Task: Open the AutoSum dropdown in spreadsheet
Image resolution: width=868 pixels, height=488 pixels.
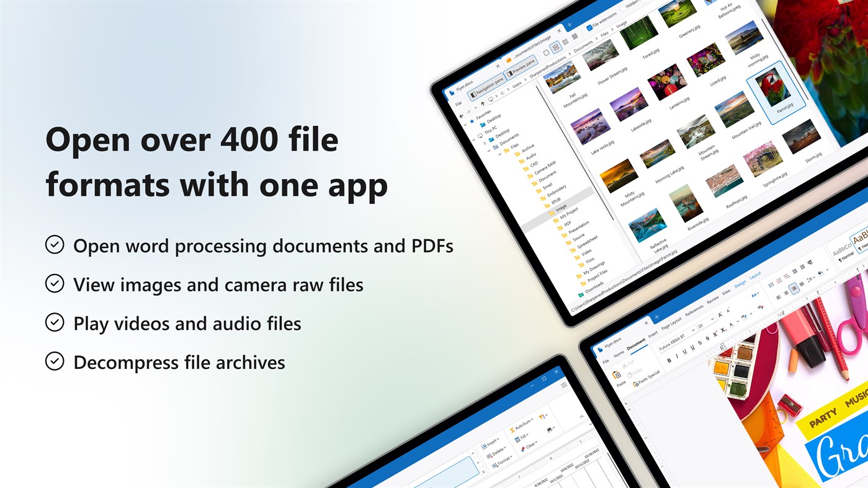Action: tap(521, 425)
